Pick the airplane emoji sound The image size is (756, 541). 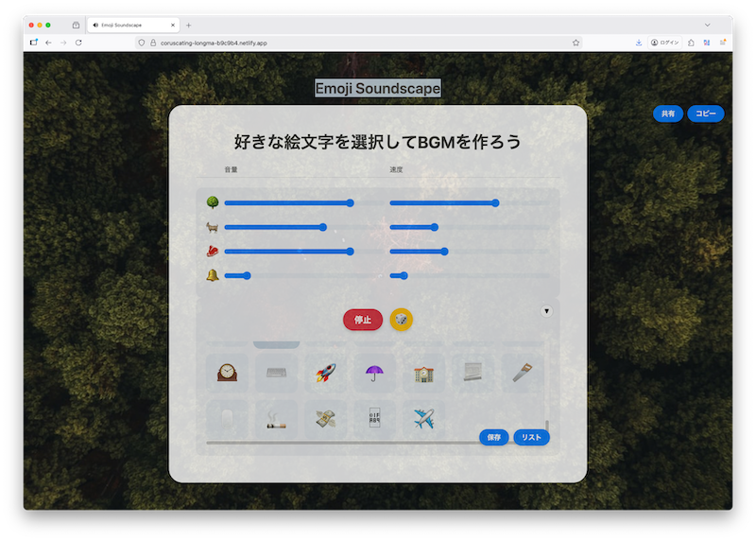point(423,419)
